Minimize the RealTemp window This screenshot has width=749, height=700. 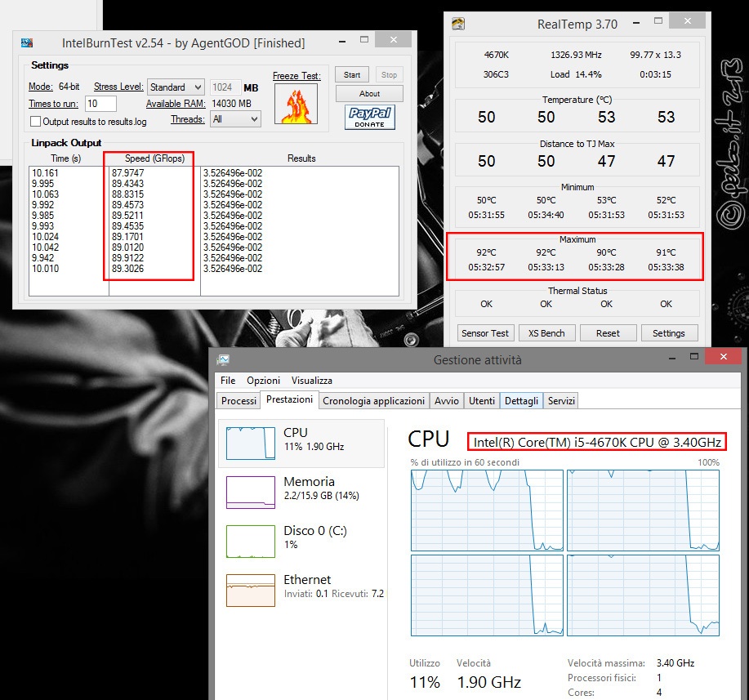636,22
